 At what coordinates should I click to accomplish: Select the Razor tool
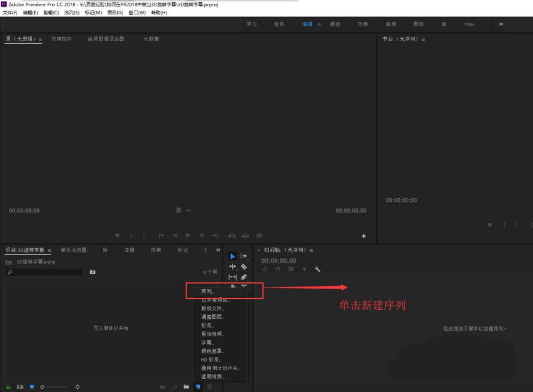(244, 266)
